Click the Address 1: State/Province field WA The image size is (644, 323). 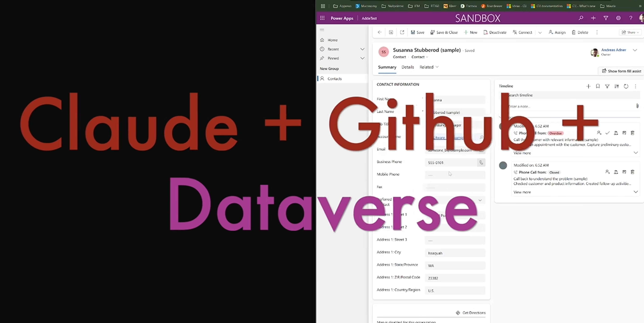[x=455, y=265]
